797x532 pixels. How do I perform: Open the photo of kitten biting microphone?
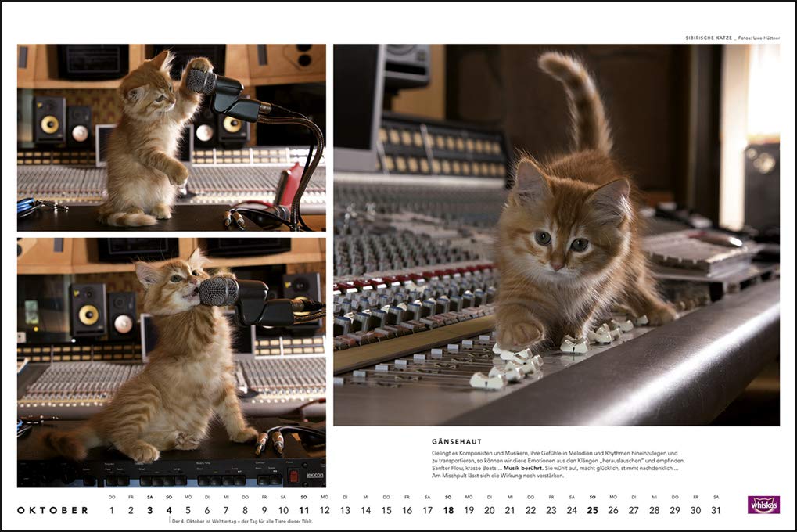tap(172, 363)
